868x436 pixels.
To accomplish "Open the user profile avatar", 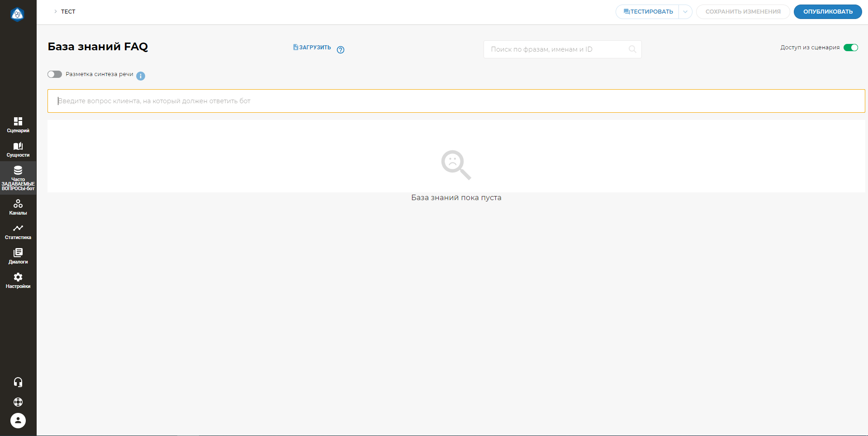I will 18,421.
